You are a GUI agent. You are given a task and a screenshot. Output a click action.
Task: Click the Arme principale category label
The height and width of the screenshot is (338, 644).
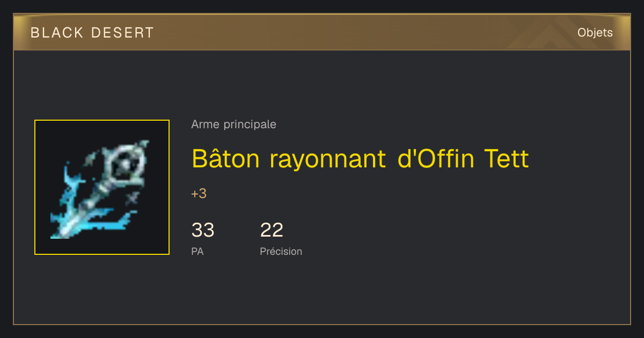tap(233, 124)
